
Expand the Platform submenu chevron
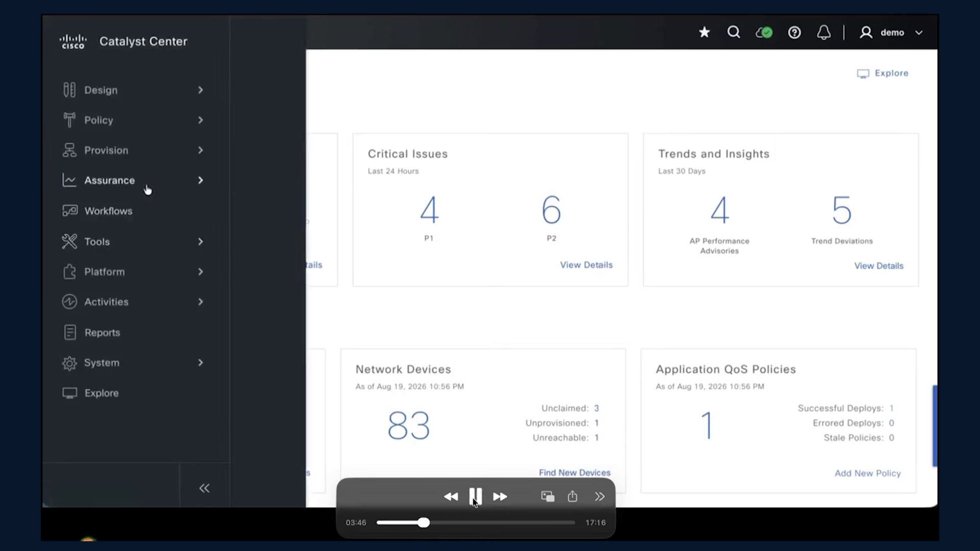[x=201, y=271]
